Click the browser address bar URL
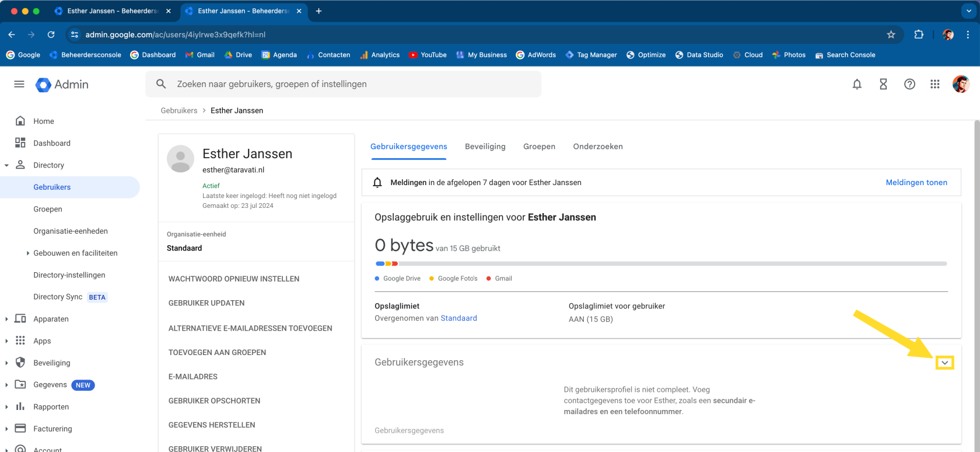The image size is (980, 452). [x=176, y=34]
